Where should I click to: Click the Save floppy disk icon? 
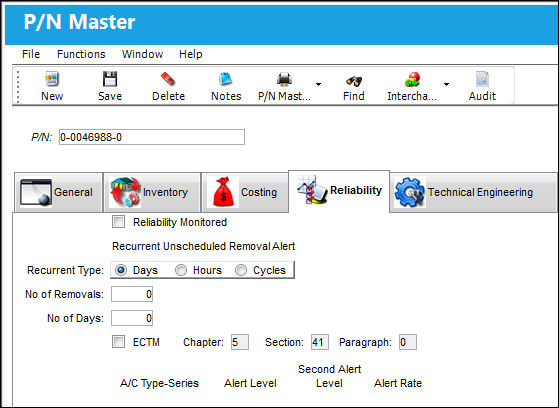point(110,79)
